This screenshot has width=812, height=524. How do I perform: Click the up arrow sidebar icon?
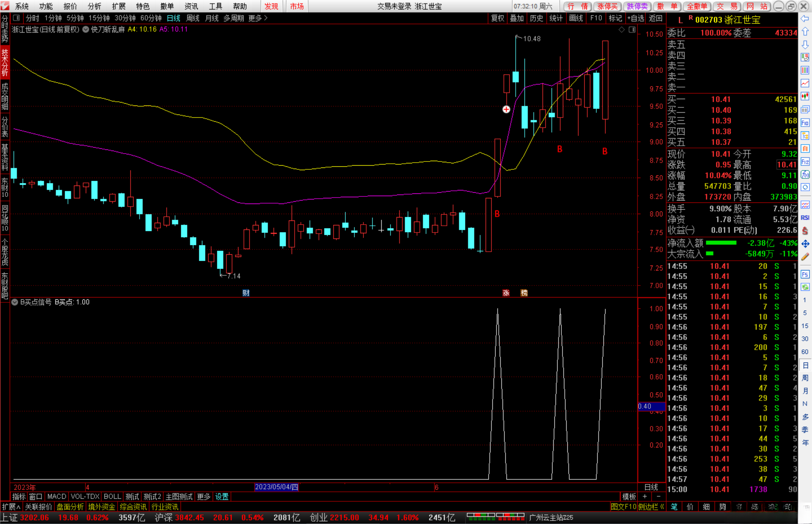click(x=805, y=32)
